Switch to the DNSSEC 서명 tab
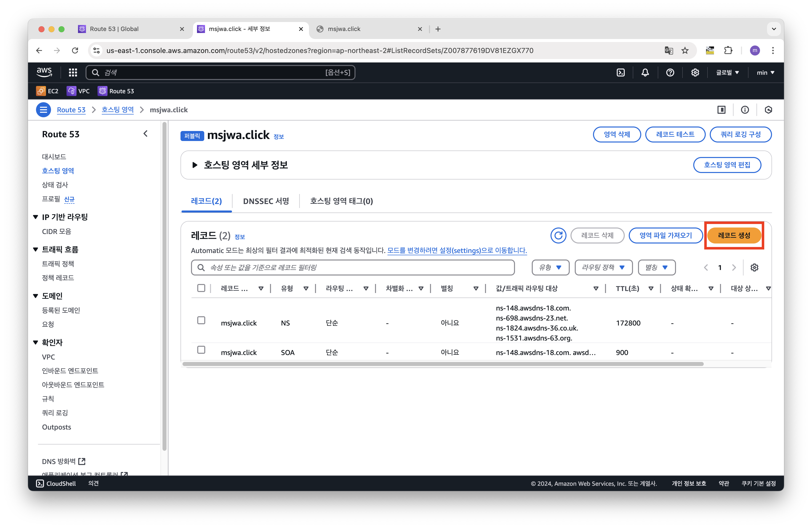Image resolution: width=812 pixels, height=528 pixels. tap(266, 201)
